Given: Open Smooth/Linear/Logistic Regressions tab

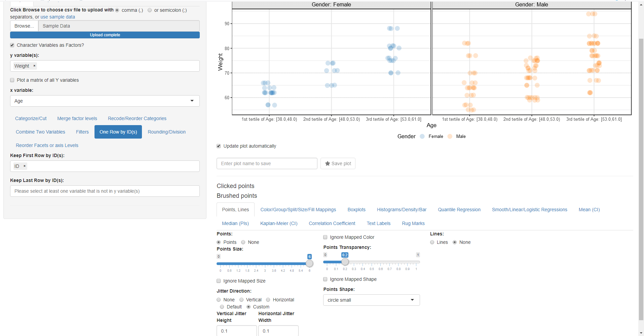Looking at the screenshot, I should (x=530, y=210).
